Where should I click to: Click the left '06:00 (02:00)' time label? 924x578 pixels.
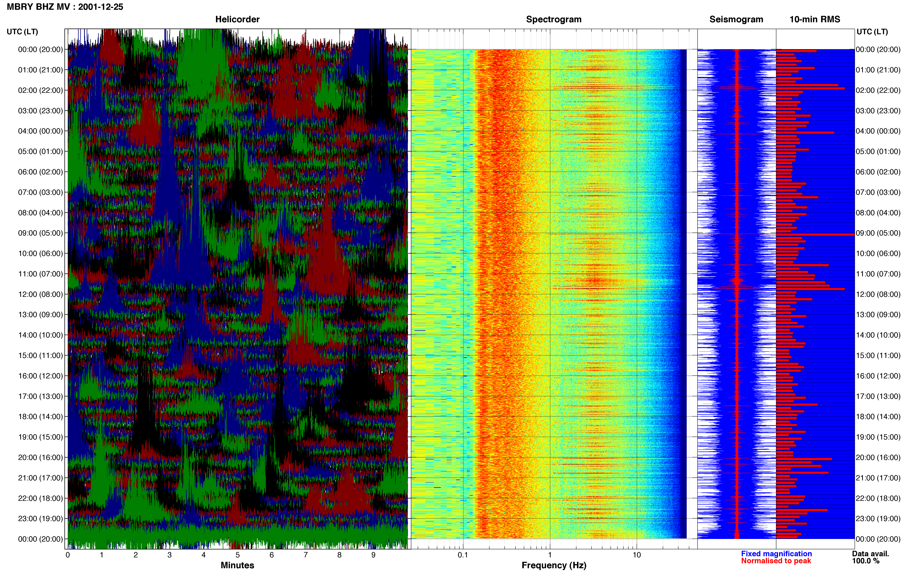tap(41, 172)
